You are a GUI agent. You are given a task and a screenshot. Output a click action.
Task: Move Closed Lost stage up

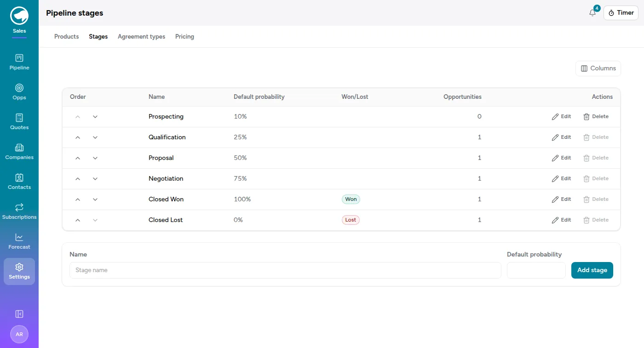78,220
